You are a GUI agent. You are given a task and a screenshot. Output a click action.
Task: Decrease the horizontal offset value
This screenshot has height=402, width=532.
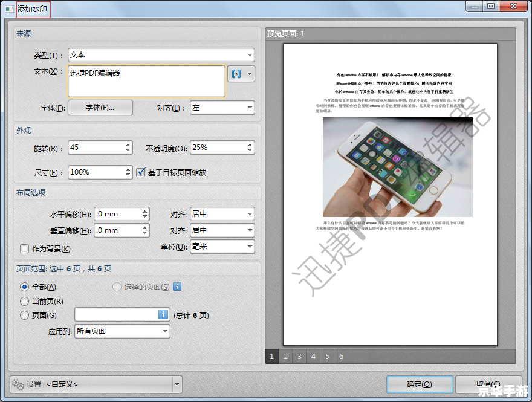pos(145,217)
